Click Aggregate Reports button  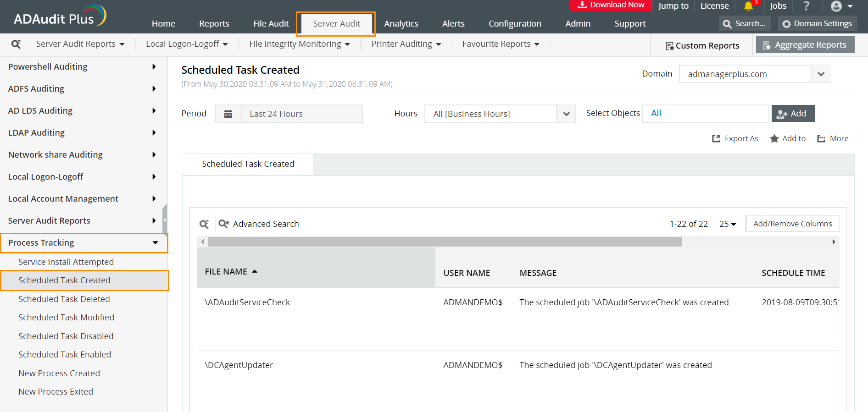tap(805, 45)
